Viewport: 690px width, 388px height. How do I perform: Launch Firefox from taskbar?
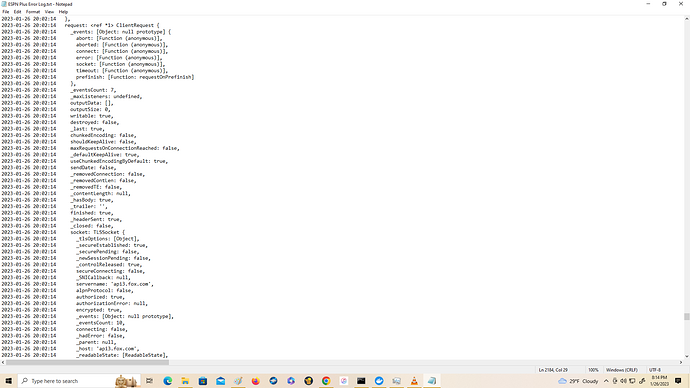click(x=256, y=381)
